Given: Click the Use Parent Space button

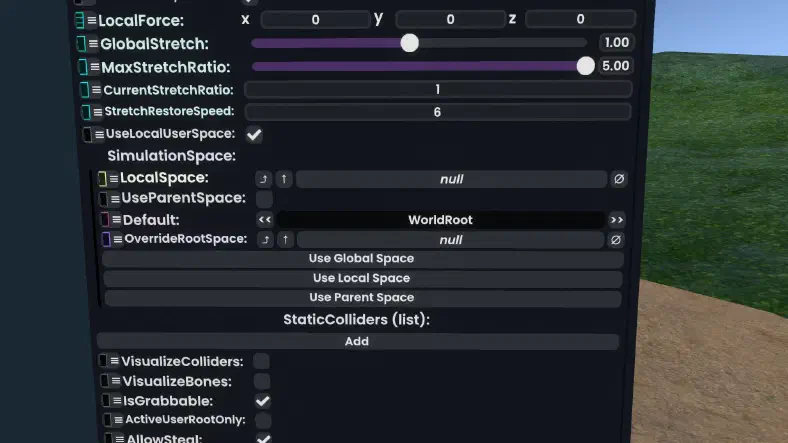Looking at the screenshot, I should (x=362, y=298).
